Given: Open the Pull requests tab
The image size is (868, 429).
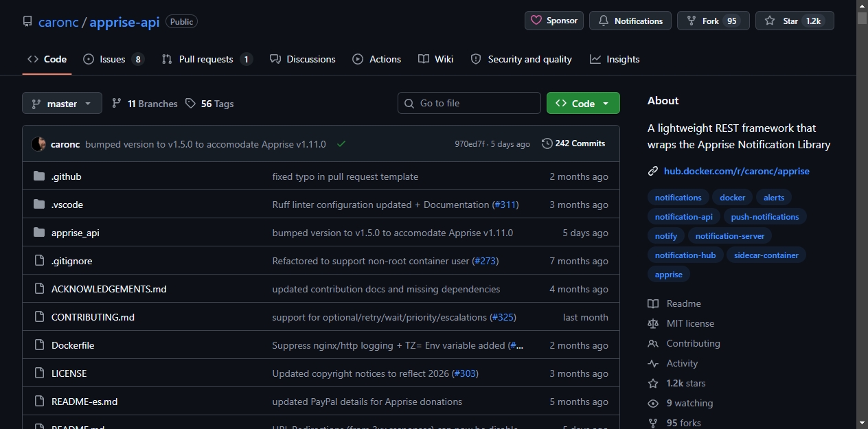Looking at the screenshot, I should click(207, 59).
